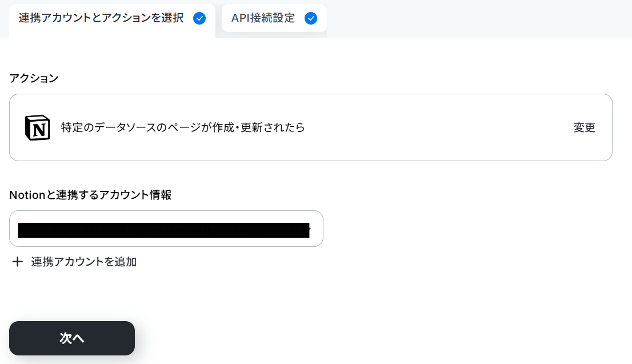Click the アクション section heading
Viewport: 632px width, 364px height.
34,78
